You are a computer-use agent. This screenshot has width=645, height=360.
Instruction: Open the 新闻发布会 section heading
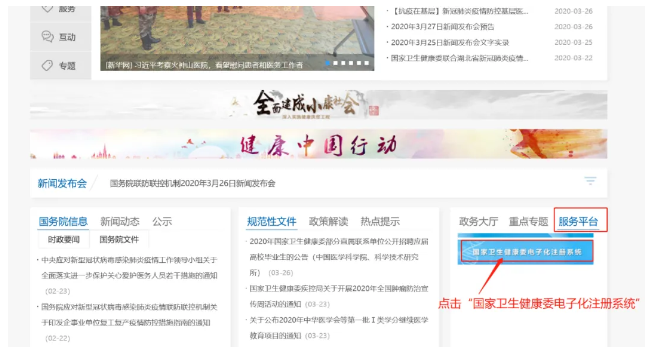(62, 183)
